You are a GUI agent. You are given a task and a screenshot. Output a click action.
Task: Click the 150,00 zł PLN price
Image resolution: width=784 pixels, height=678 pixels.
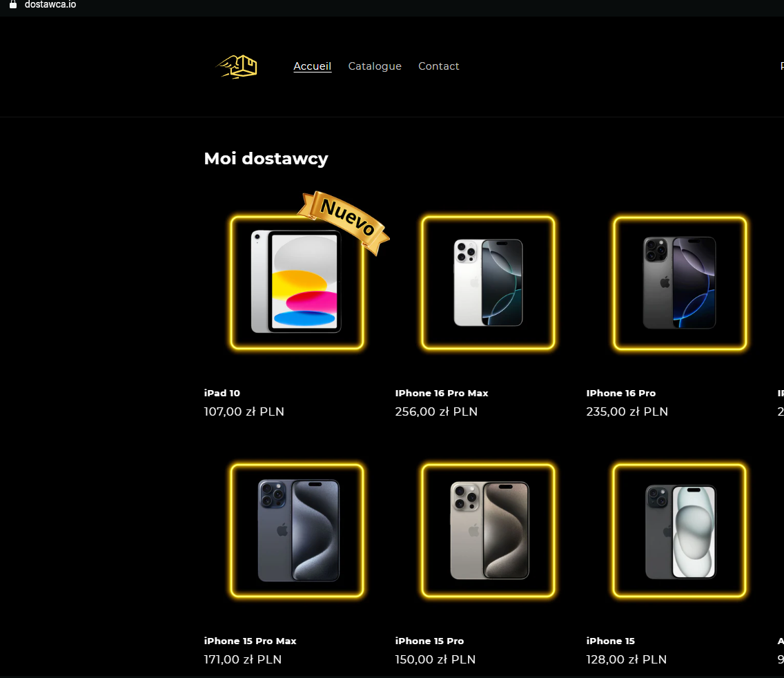tap(435, 659)
